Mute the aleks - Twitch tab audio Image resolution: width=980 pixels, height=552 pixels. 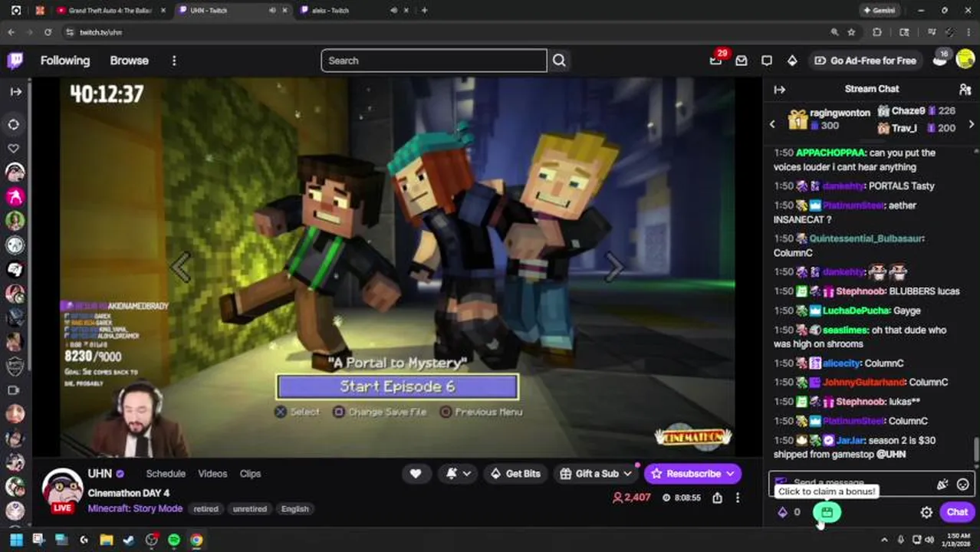tap(393, 11)
